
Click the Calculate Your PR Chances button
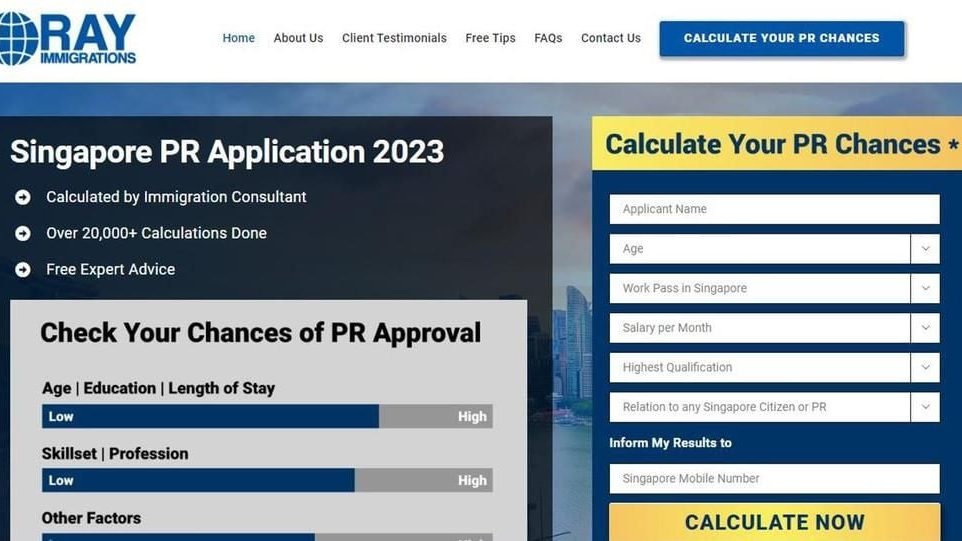[781, 38]
